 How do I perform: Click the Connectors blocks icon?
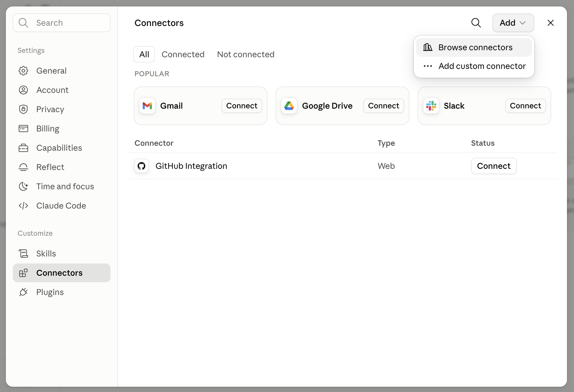tap(23, 273)
